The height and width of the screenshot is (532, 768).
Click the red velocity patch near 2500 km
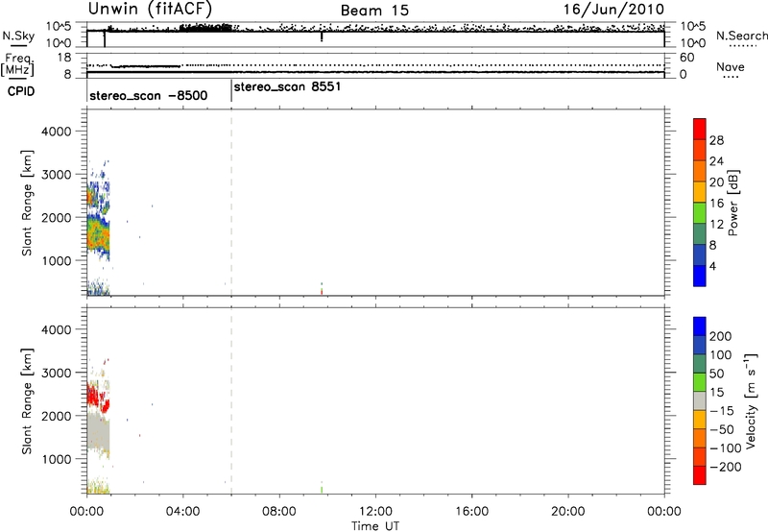[x=97, y=396]
